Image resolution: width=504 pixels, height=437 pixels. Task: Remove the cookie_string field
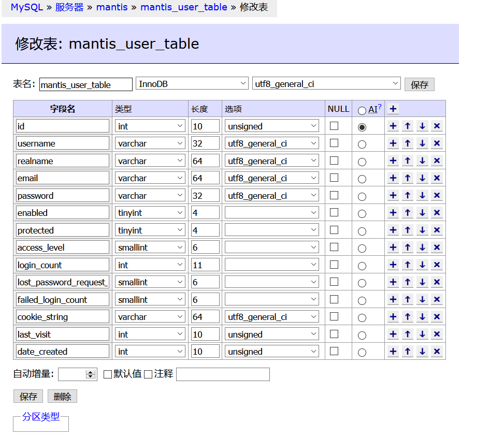[437, 317]
